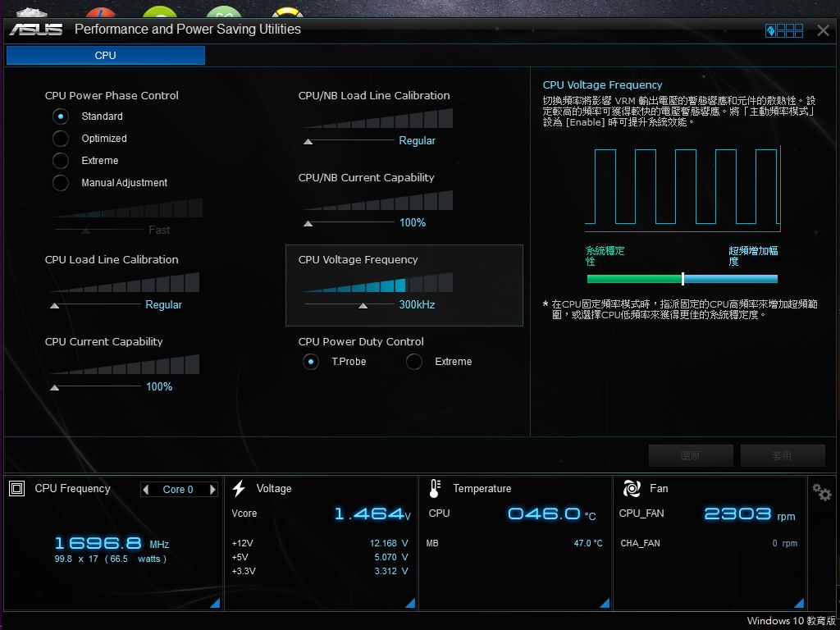Click the 還原 restore button
840x630 pixels.
[691, 455]
